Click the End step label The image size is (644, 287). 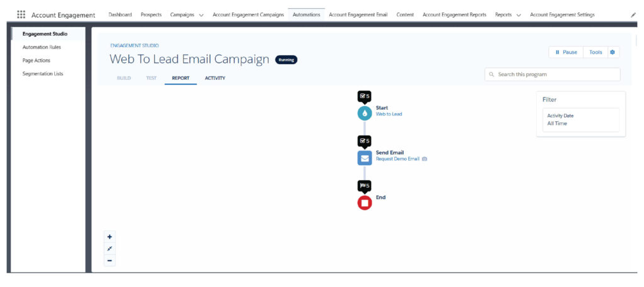pyautogui.click(x=380, y=197)
